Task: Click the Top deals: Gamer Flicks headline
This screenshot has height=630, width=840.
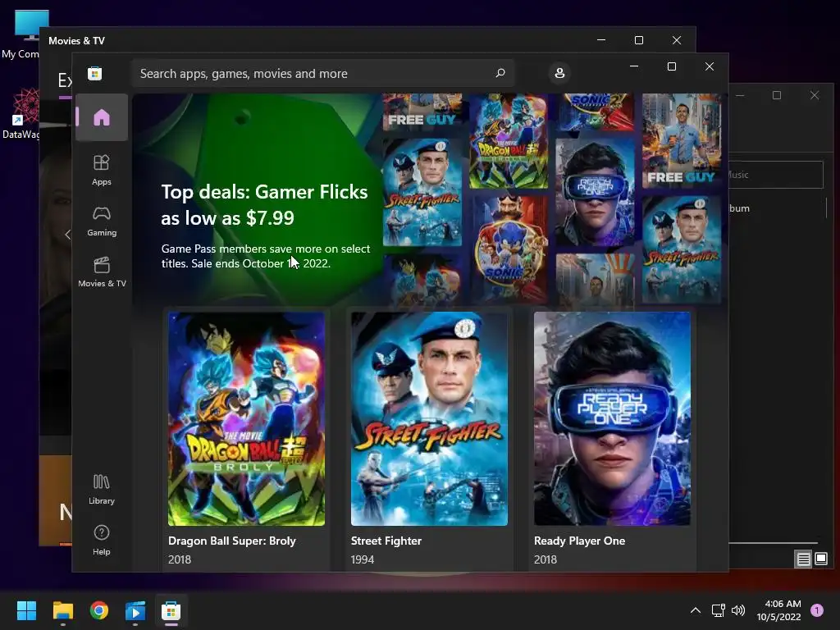Action: (x=265, y=204)
